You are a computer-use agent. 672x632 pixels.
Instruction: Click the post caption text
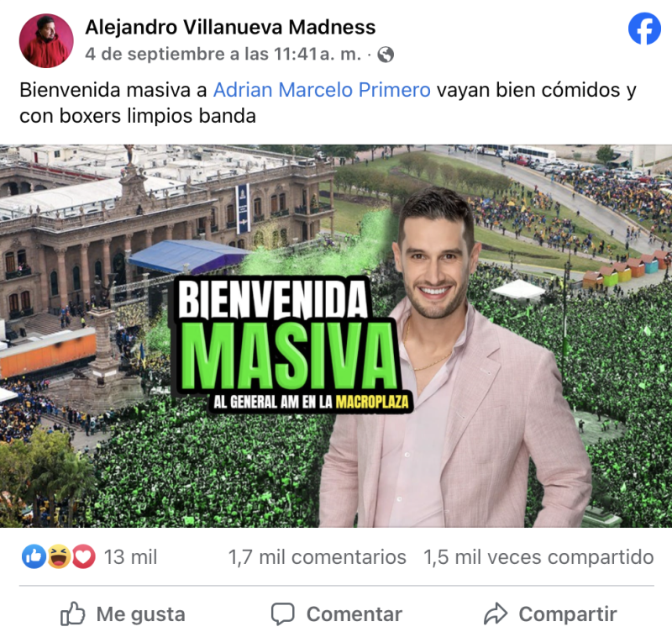point(328,103)
